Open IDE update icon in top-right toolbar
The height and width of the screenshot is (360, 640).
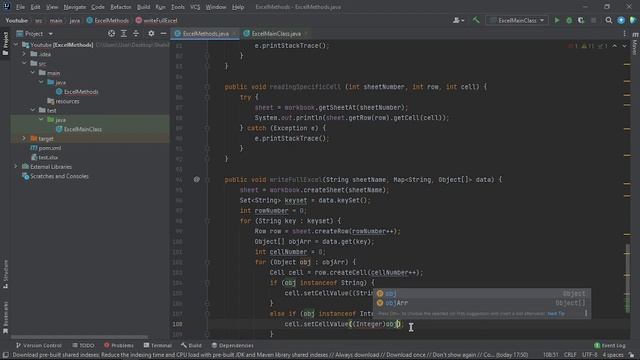click(x=621, y=20)
